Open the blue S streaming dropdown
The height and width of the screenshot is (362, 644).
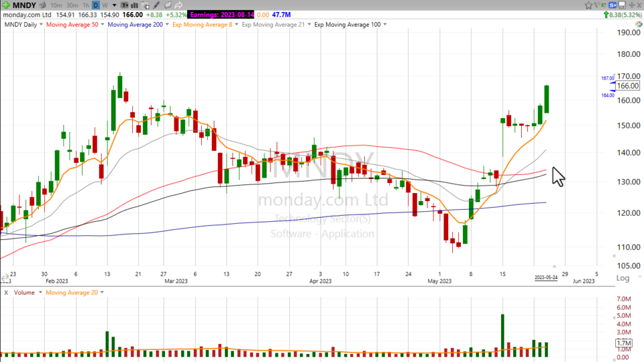click(612, 5)
